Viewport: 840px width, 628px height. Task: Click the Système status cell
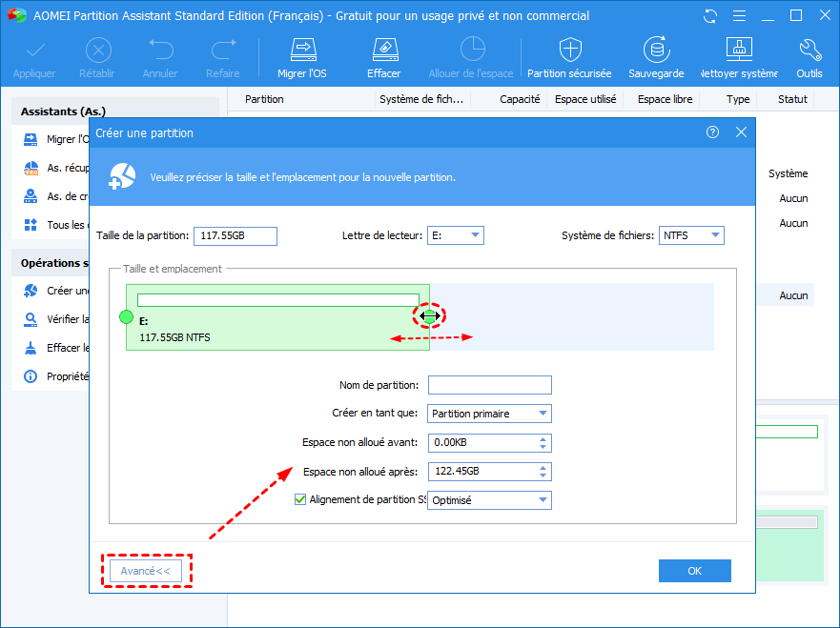point(788,173)
